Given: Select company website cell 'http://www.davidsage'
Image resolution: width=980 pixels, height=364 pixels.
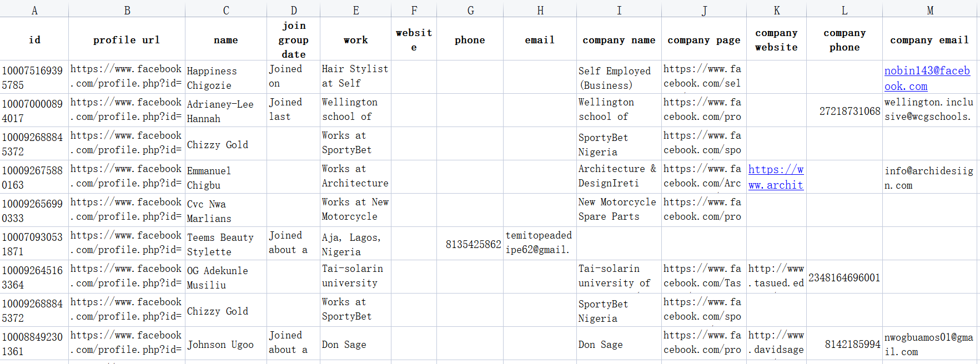Looking at the screenshot, I should pos(777,343).
